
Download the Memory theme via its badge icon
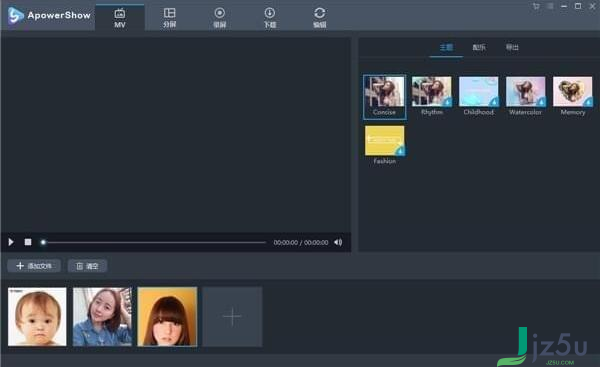(588, 102)
